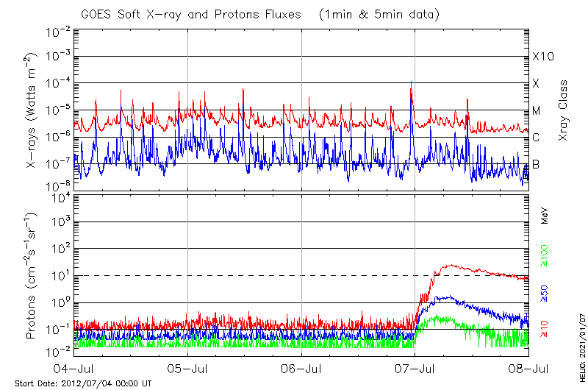
Task: Click the tallest X-ray flare peak near 07-Jul
Action: pyautogui.click(x=411, y=82)
